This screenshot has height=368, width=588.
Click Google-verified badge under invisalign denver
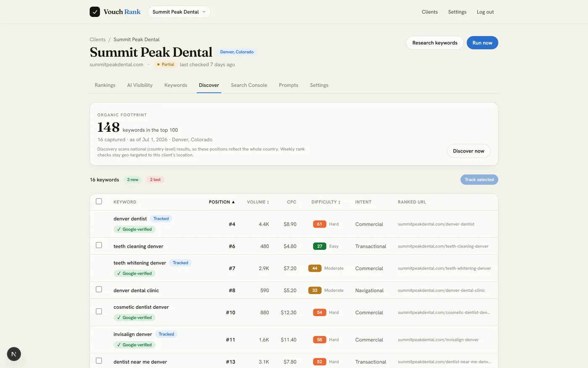point(134,345)
